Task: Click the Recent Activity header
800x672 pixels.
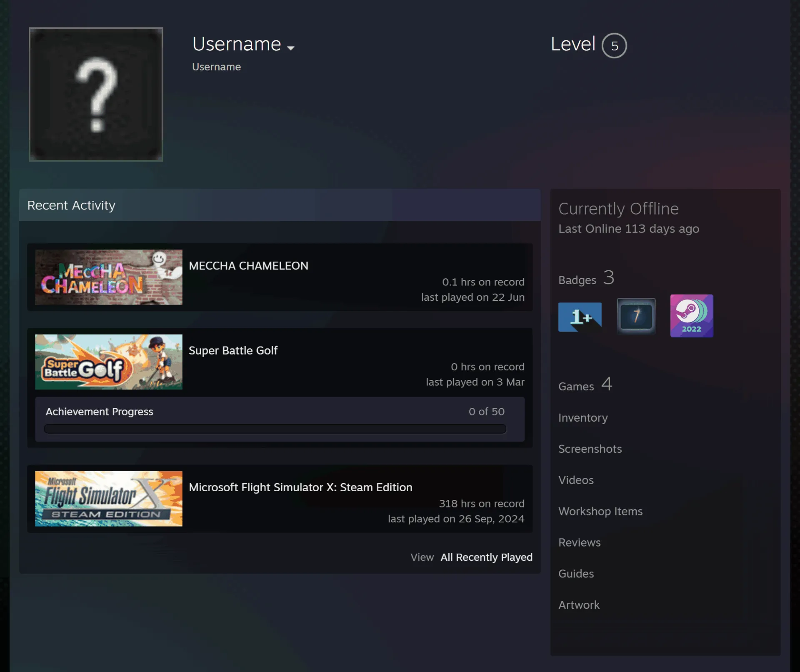Action: [x=280, y=205]
